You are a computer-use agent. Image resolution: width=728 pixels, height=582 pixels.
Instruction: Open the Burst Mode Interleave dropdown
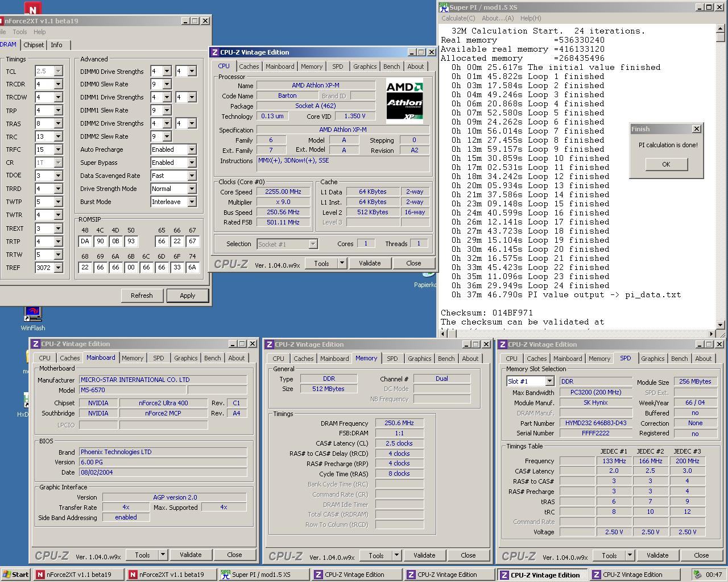192,202
